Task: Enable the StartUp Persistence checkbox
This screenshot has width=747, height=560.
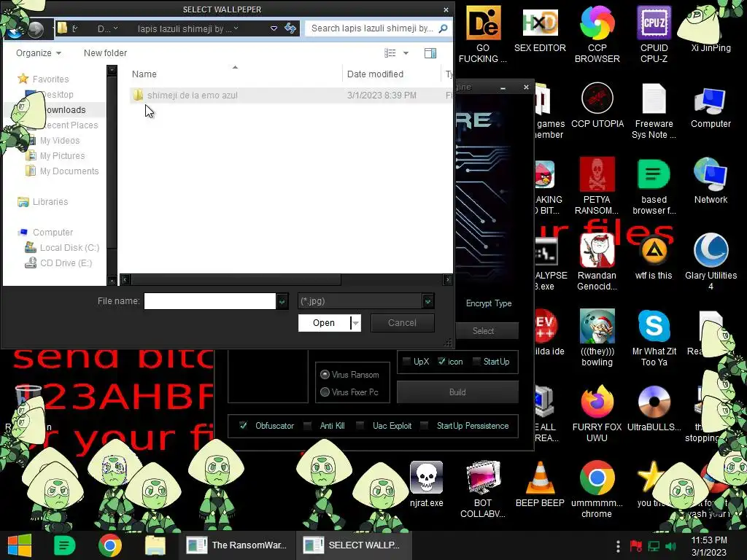Action: (424, 425)
